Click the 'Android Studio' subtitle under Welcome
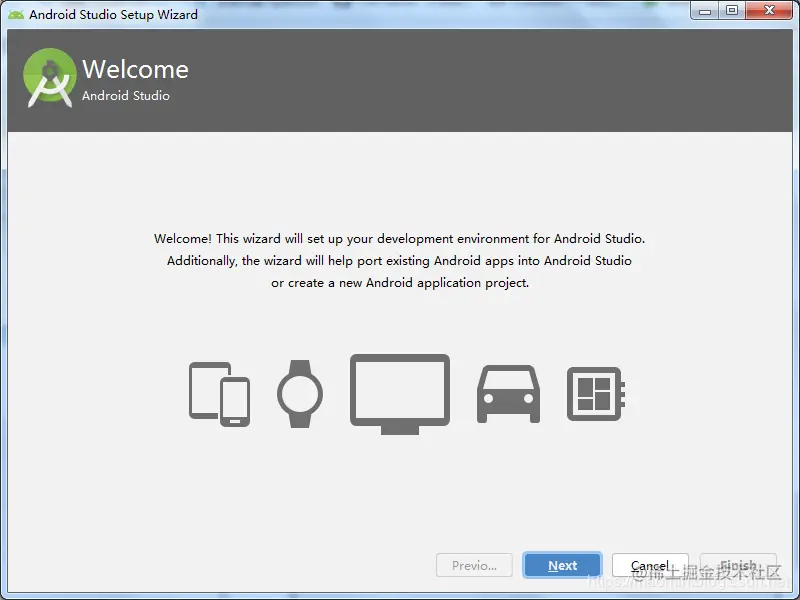 (x=126, y=95)
